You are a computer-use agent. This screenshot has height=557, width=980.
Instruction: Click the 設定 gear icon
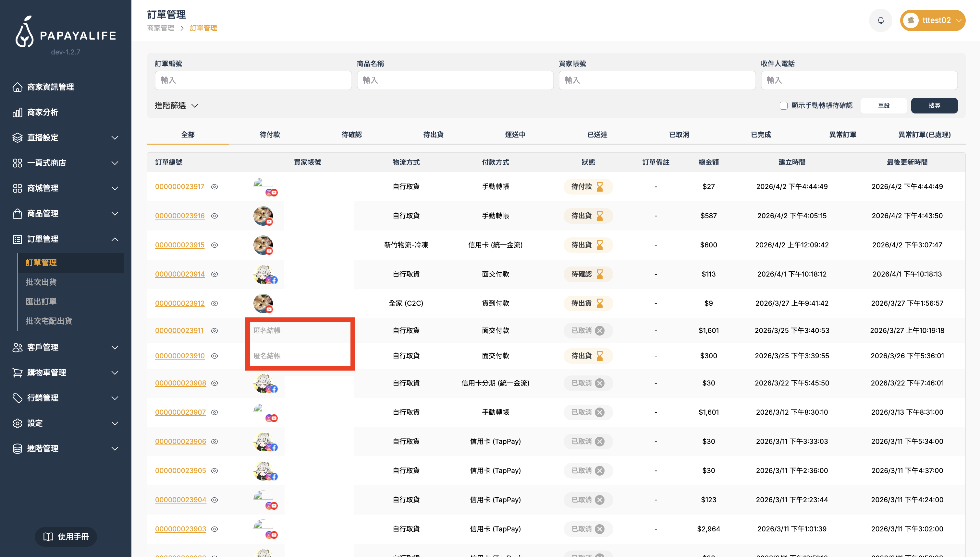pos(18,423)
